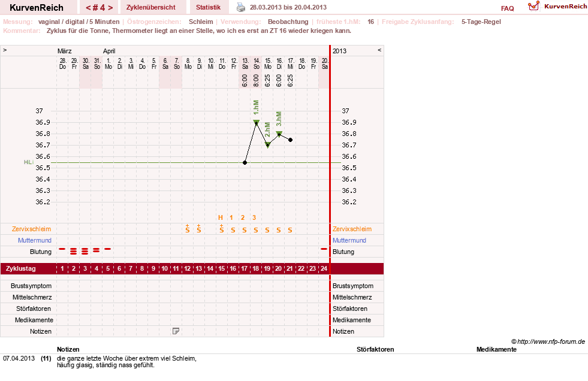Click the printer icon
The image size is (588, 381).
pos(241,7)
